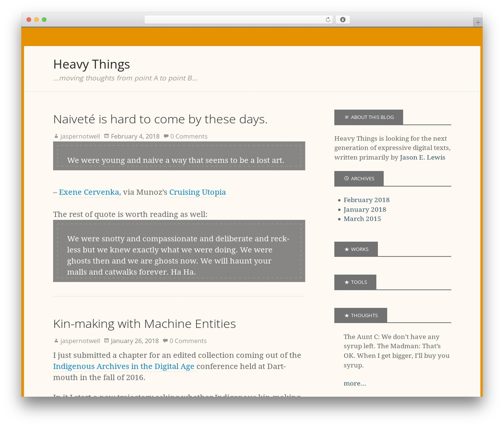
Task: Click the calendar icon beside January 26, 2018
Action: (106, 340)
